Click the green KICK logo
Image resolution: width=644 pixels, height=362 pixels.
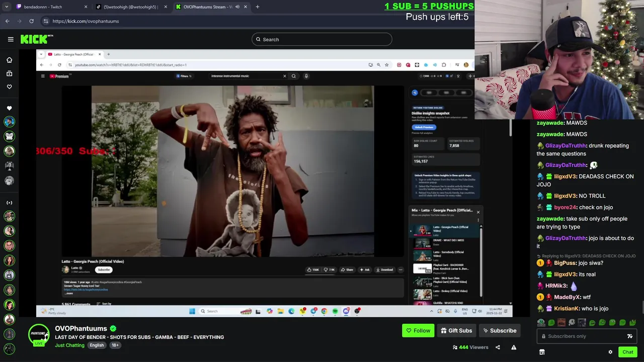pyautogui.click(x=36, y=39)
